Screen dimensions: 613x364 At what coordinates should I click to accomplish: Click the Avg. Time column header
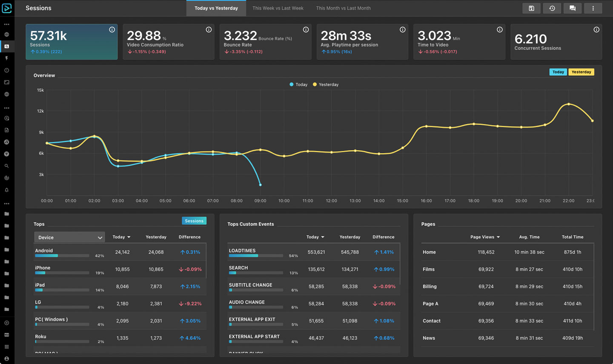pyautogui.click(x=529, y=237)
